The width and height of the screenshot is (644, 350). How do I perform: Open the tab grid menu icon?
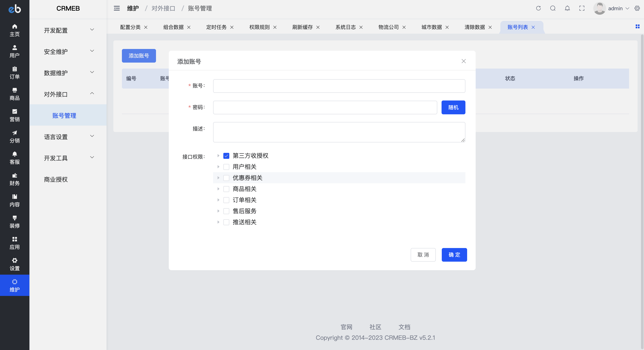point(637,26)
